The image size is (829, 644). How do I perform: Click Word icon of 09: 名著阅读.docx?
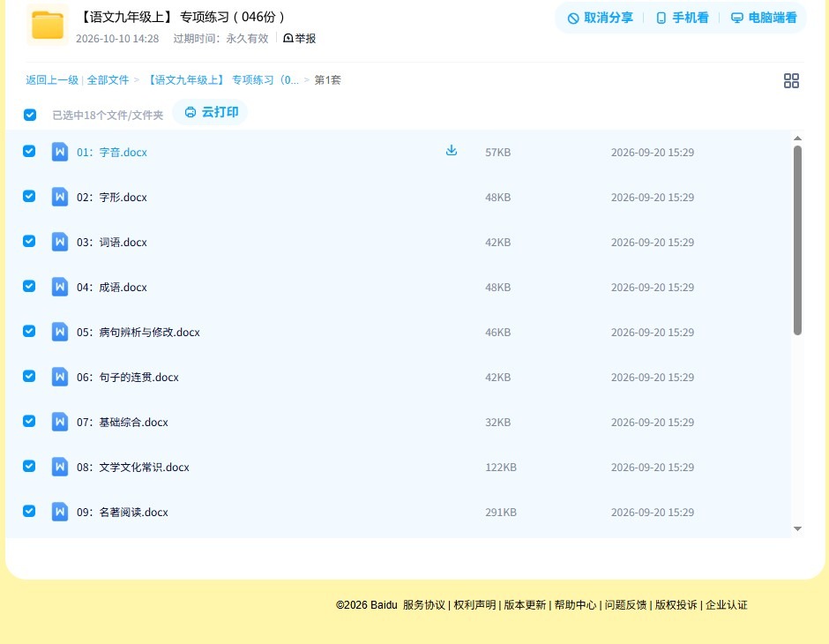point(60,512)
